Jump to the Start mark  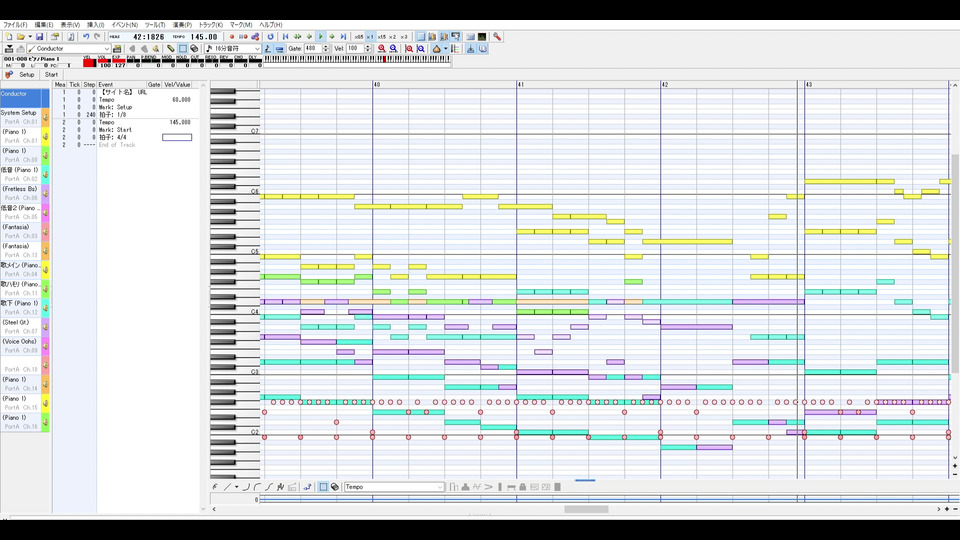click(x=51, y=75)
